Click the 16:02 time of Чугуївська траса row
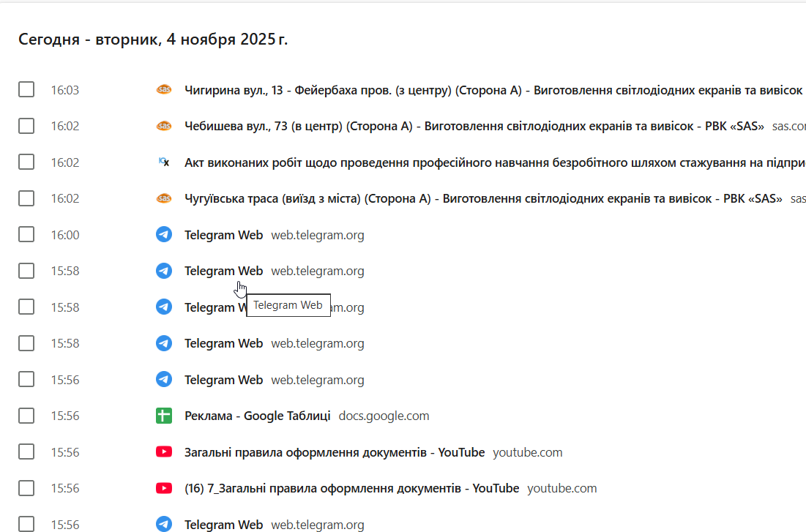This screenshot has height=532, width=806. 64,198
